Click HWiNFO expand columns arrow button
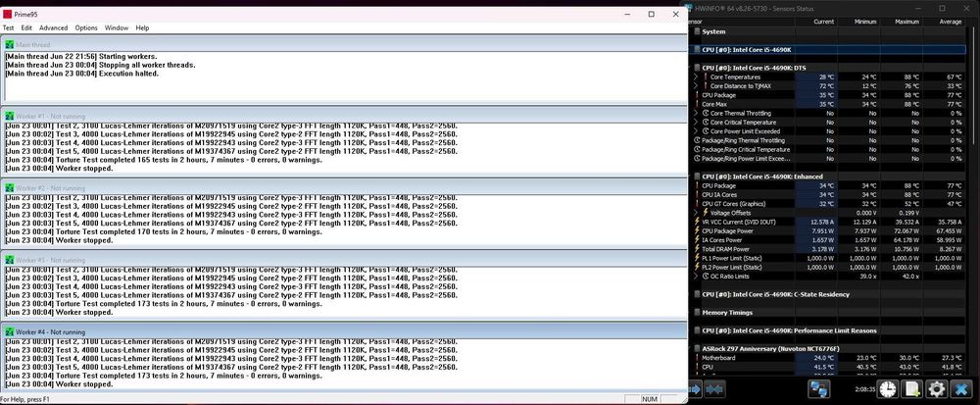980x405 pixels. 695,389
